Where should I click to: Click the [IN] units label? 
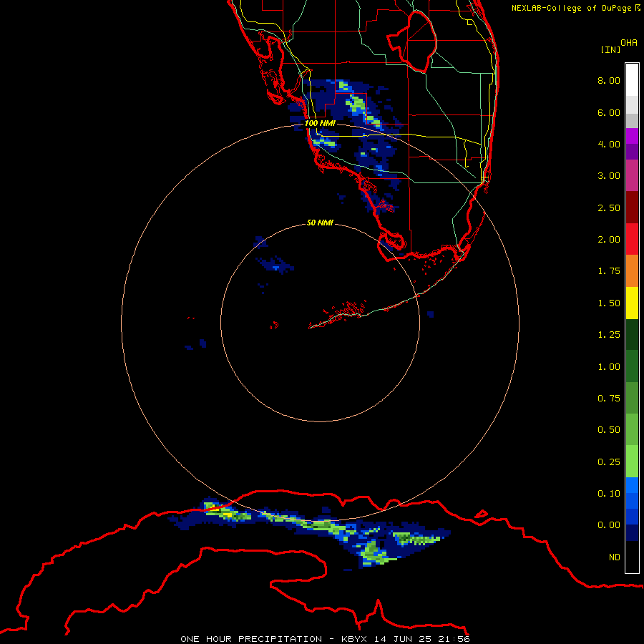[610, 49]
